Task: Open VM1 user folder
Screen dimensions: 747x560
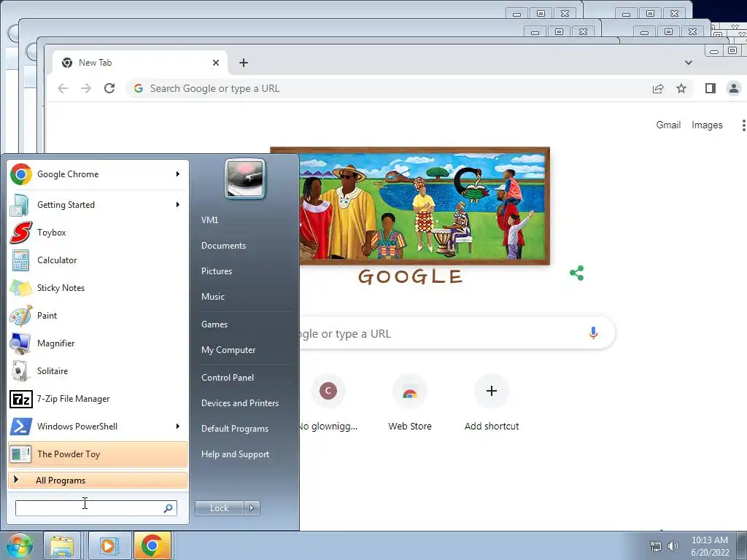Action: (x=209, y=220)
